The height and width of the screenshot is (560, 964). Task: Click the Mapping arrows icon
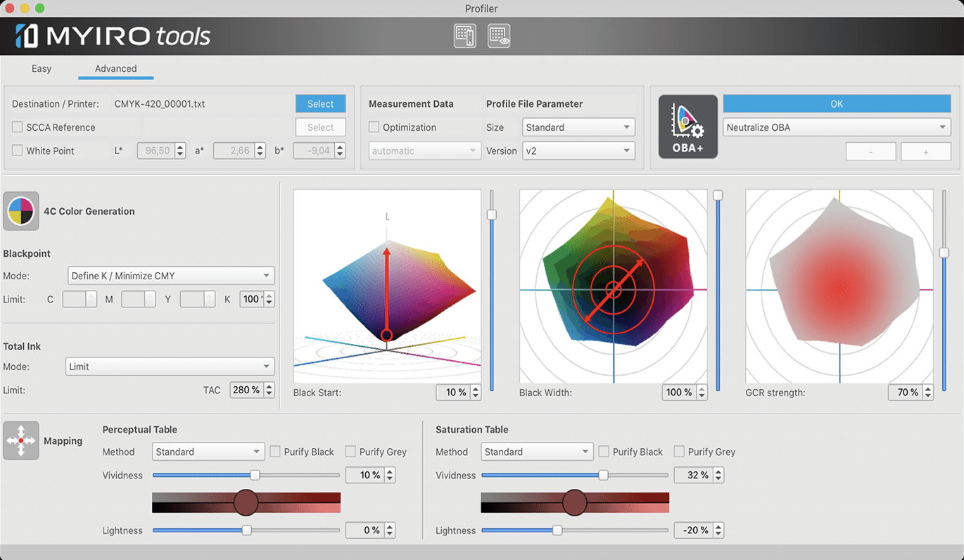(20, 440)
